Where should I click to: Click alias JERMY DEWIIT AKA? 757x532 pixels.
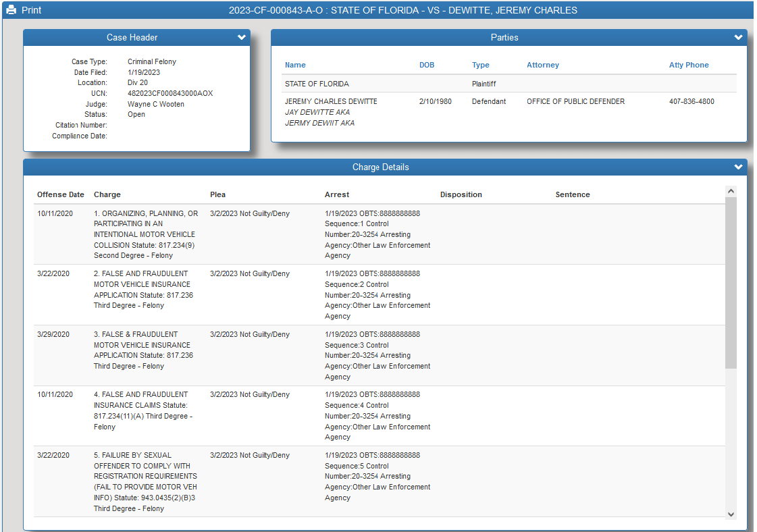point(319,123)
